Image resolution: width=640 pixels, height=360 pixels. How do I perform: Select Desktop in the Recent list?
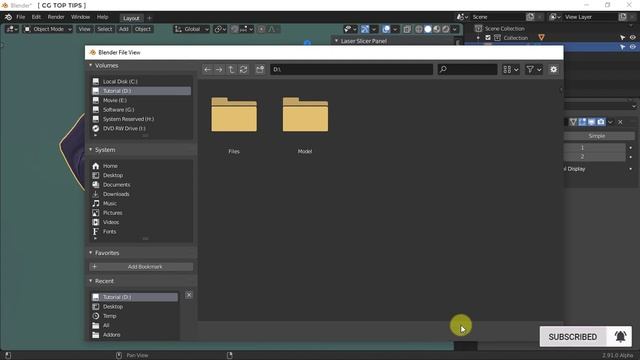click(x=135, y=307)
